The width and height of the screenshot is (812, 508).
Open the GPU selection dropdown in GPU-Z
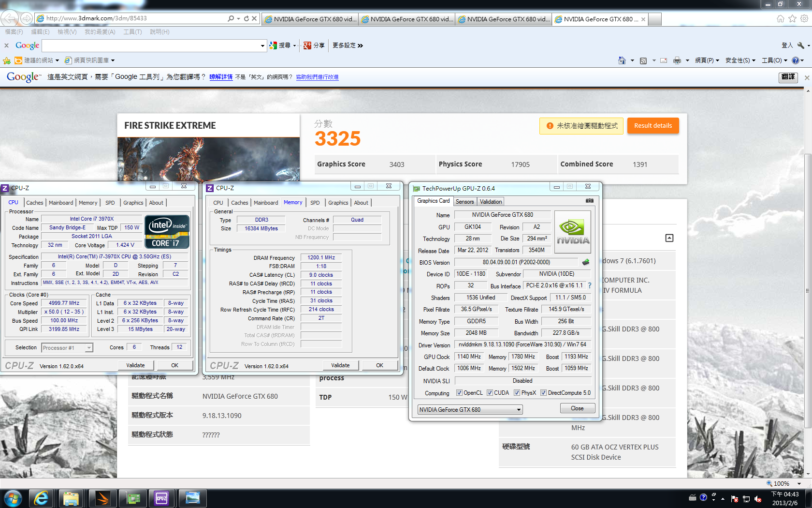470,410
